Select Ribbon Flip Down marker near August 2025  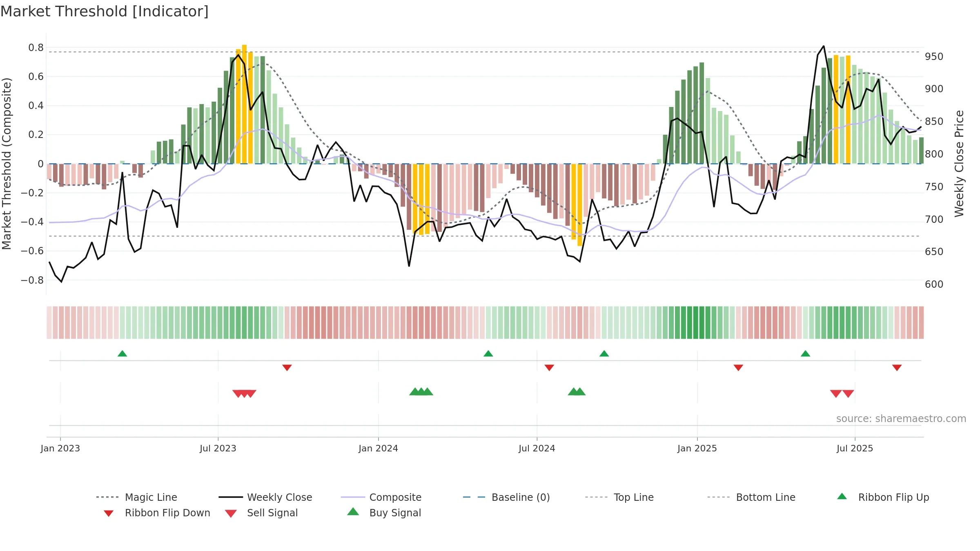897,368
